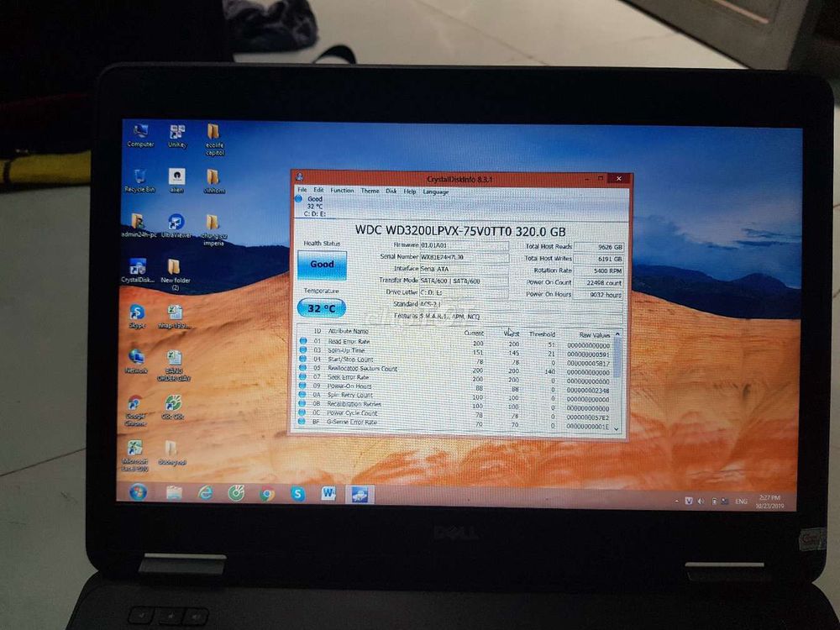Screen dimensions: 840x630
Task: Select the CrystalDiskInfo taskbar button
Action: (359, 495)
